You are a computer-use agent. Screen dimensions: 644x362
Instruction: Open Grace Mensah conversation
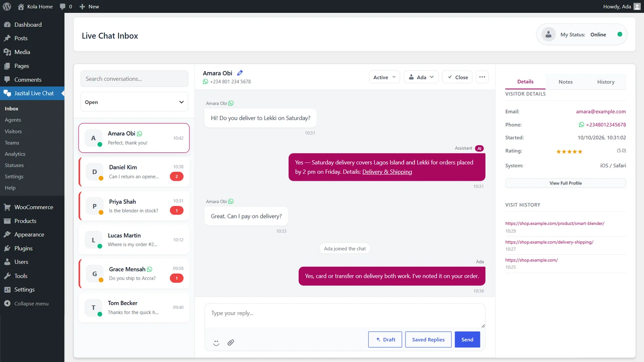pyautogui.click(x=134, y=274)
